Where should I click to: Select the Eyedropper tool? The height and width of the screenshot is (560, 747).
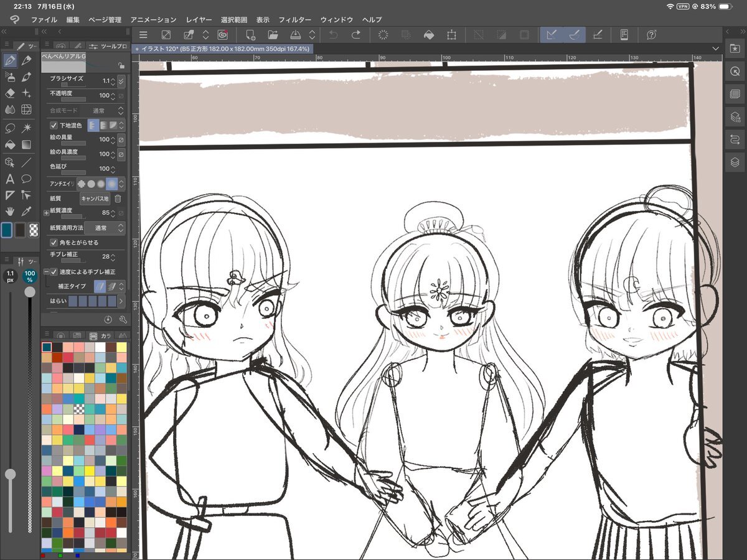tap(26, 212)
